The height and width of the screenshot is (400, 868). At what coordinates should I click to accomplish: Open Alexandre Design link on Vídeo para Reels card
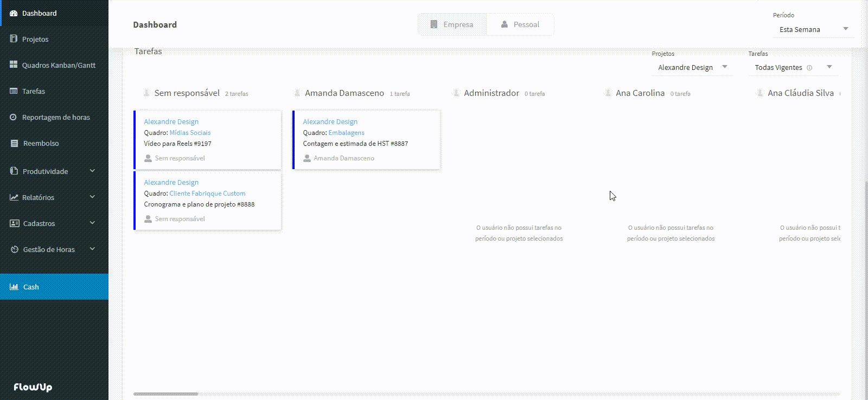[x=171, y=122]
